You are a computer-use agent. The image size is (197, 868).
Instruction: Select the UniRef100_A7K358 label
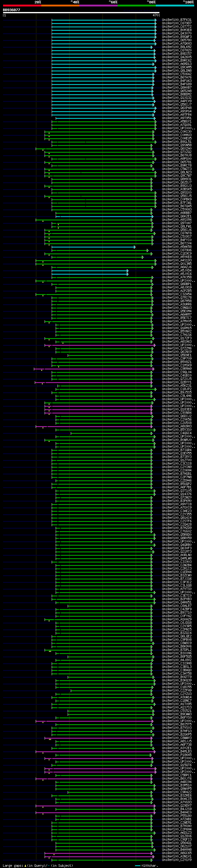177,277
